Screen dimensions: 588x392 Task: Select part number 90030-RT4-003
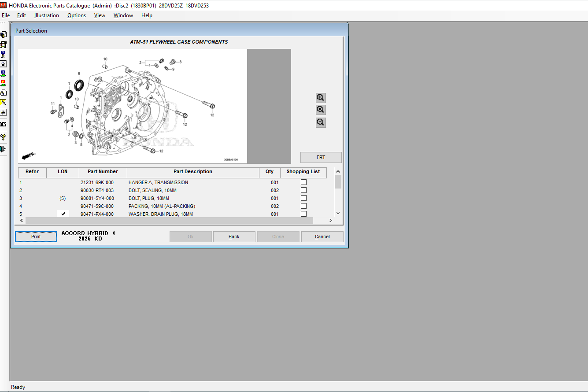pos(97,190)
